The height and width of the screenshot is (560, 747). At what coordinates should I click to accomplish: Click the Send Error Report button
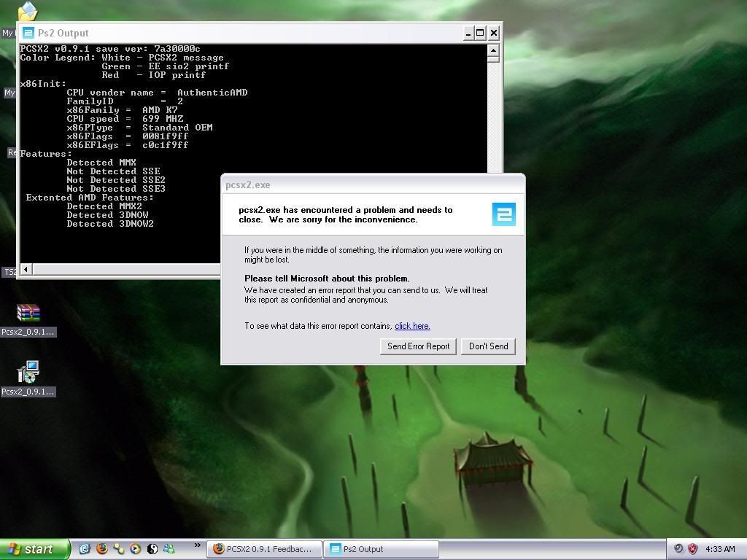418,346
